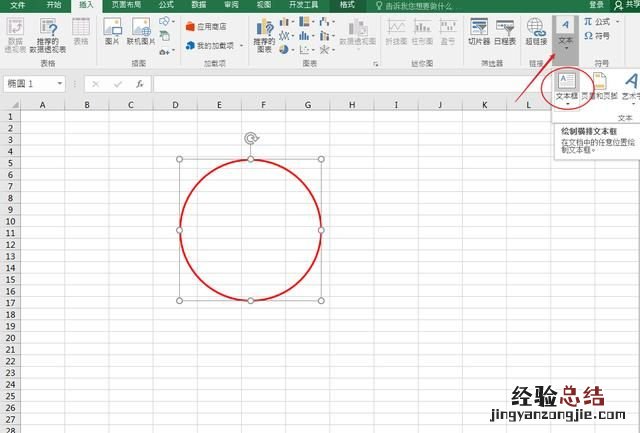Expand the Shapes dropdown arrow
This screenshot has height=433, width=640.
(x=174, y=21)
